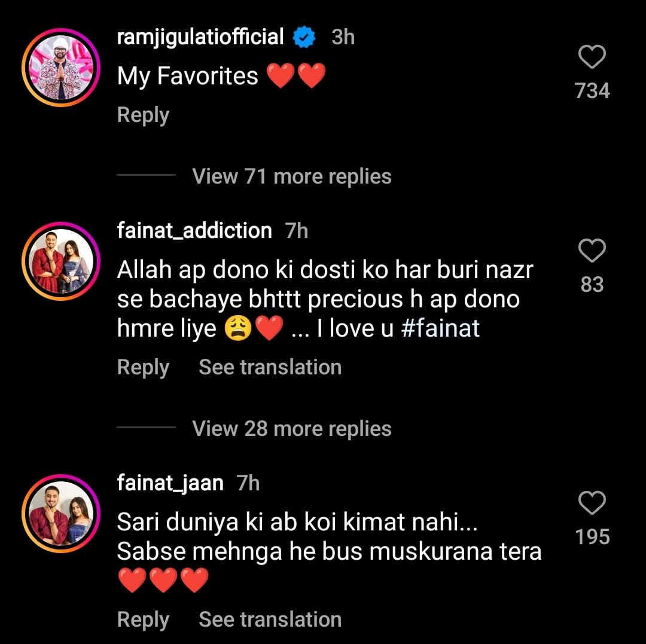The width and height of the screenshot is (646, 644).
Task: Click the 195 likes count
Action: click(x=592, y=537)
